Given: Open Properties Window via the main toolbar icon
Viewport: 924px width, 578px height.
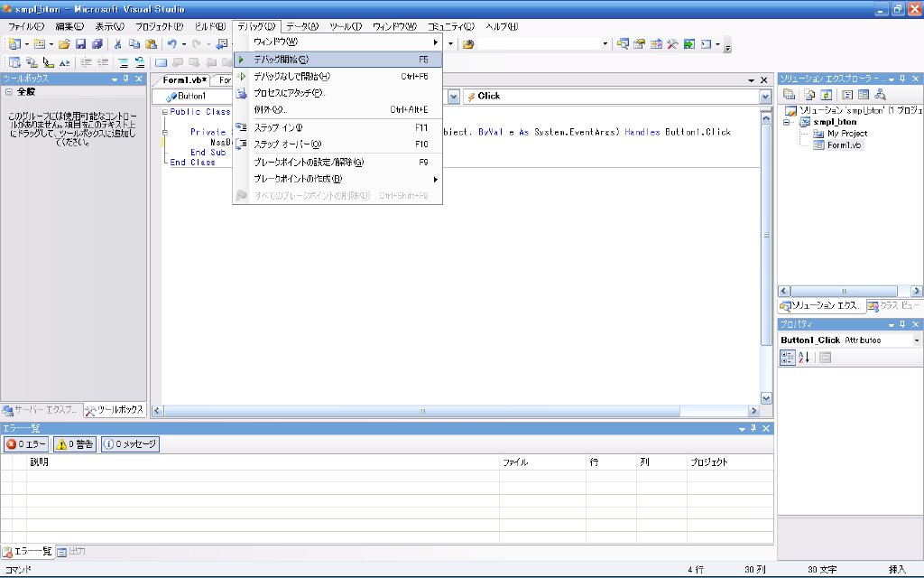Looking at the screenshot, I should tap(640, 44).
